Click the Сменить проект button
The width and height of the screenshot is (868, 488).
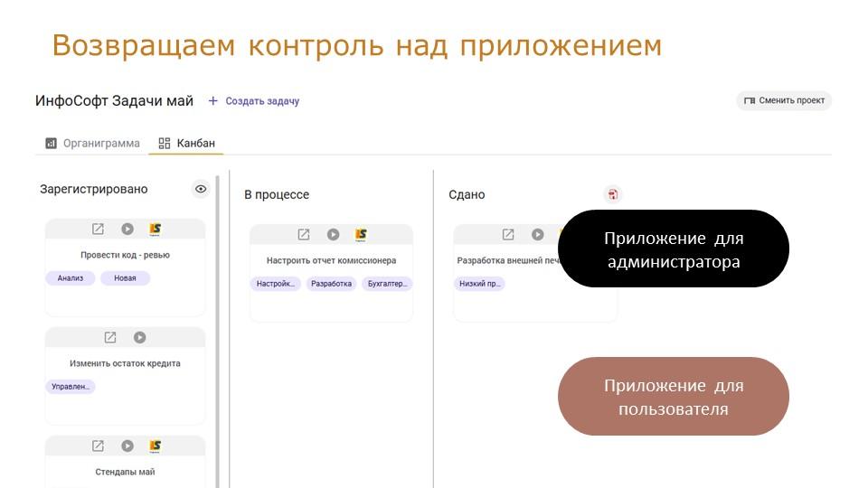(784, 100)
